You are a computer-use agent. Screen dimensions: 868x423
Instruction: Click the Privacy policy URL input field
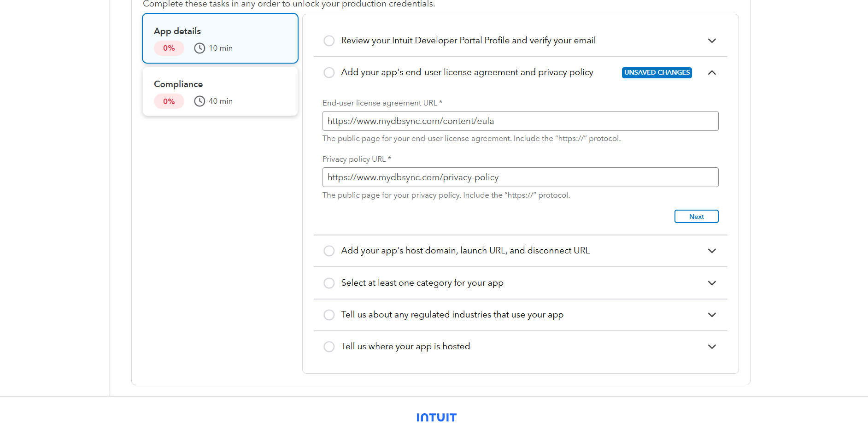tap(520, 177)
